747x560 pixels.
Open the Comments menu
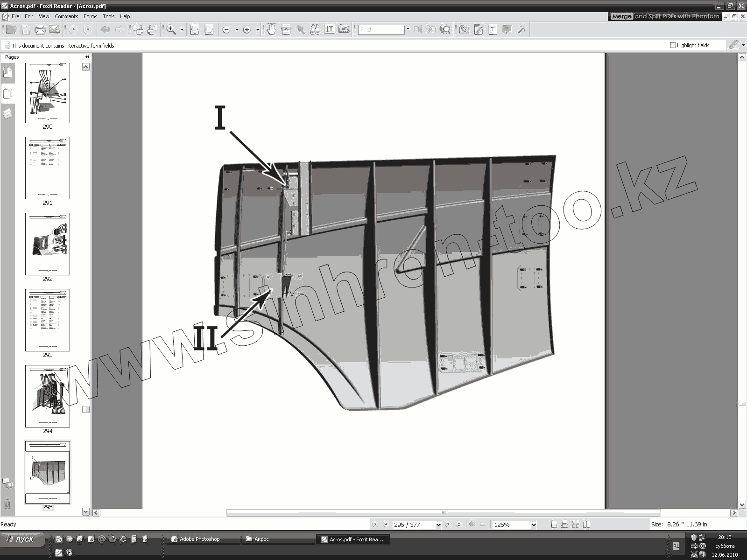click(x=66, y=16)
